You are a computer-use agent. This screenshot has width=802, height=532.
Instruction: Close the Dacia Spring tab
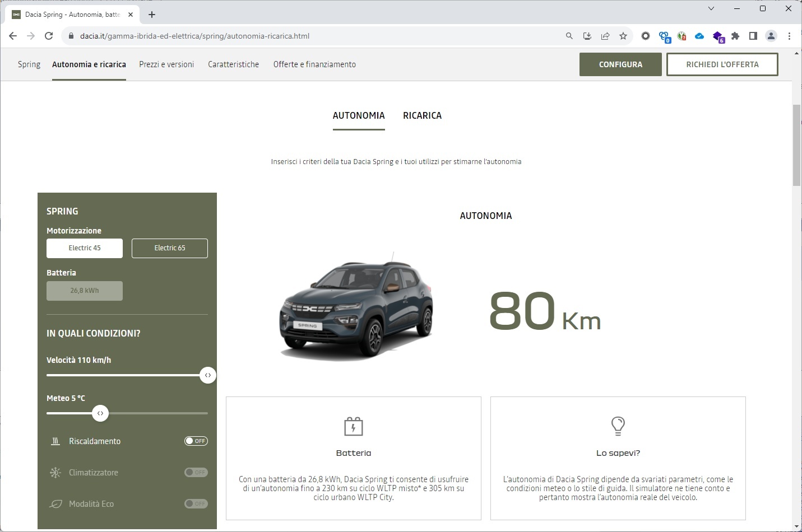131,15
